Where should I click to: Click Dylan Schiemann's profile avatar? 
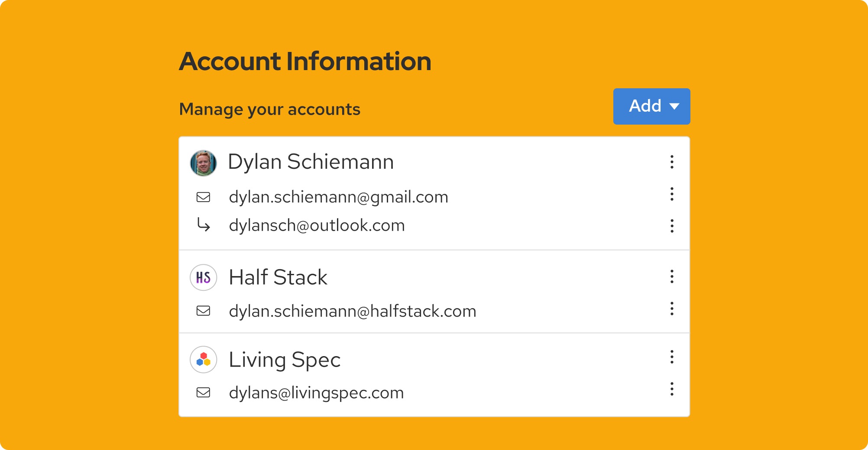204,163
